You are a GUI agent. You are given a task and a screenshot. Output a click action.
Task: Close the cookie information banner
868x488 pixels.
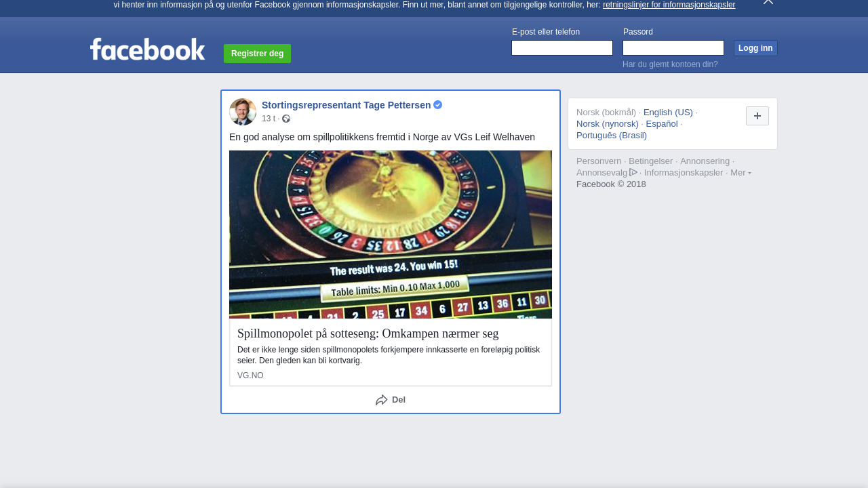coord(768,2)
